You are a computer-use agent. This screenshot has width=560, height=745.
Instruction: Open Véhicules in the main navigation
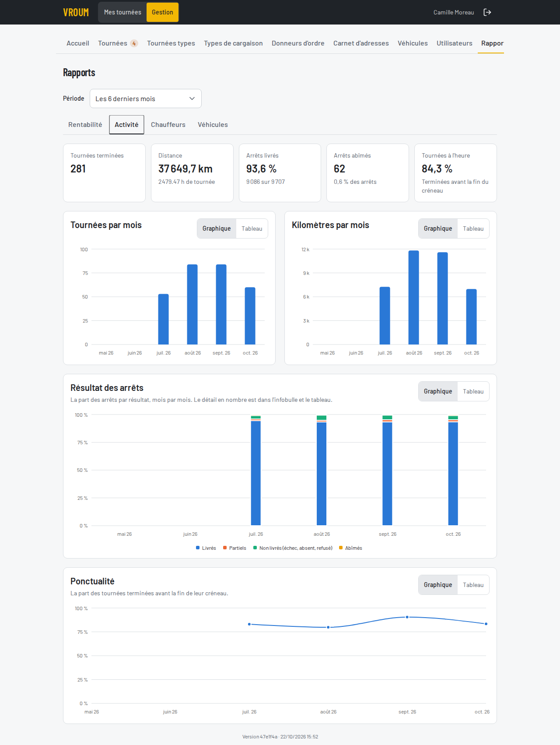(413, 43)
